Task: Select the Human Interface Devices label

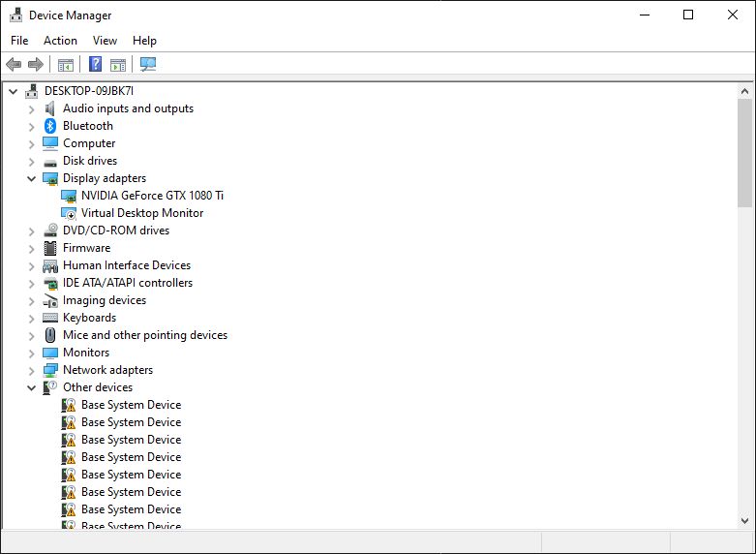Action: (x=126, y=265)
